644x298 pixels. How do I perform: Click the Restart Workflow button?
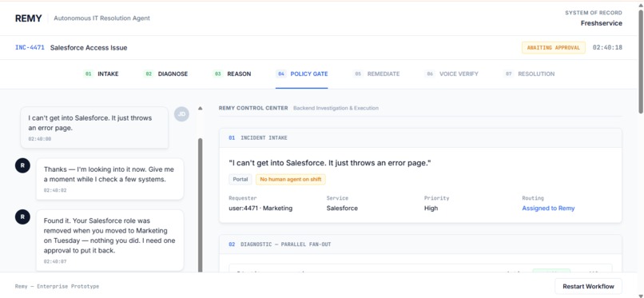[588, 287]
